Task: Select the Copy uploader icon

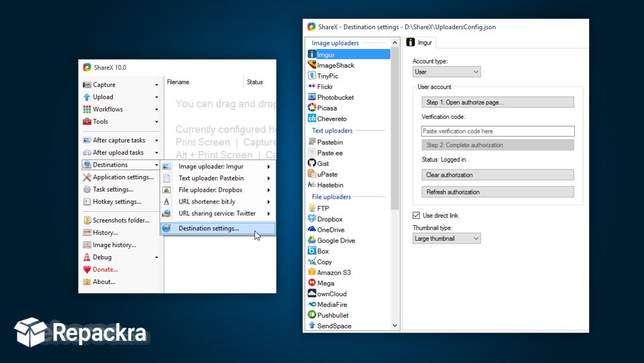Action: pos(312,262)
